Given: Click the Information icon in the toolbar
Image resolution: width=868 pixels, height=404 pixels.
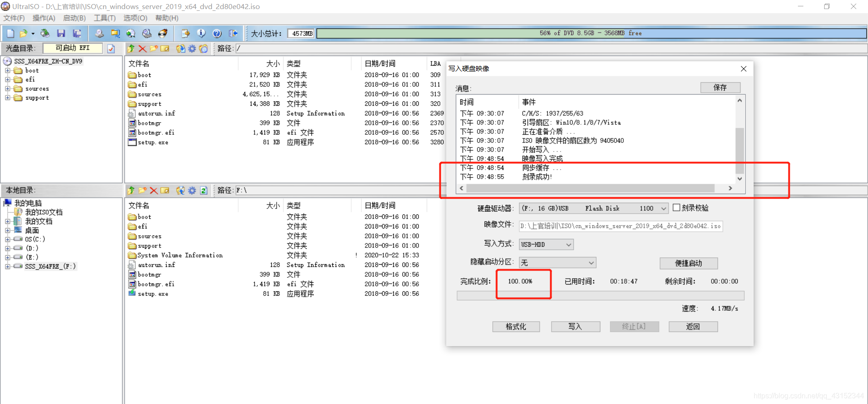Looking at the screenshot, I should (201, 33).
